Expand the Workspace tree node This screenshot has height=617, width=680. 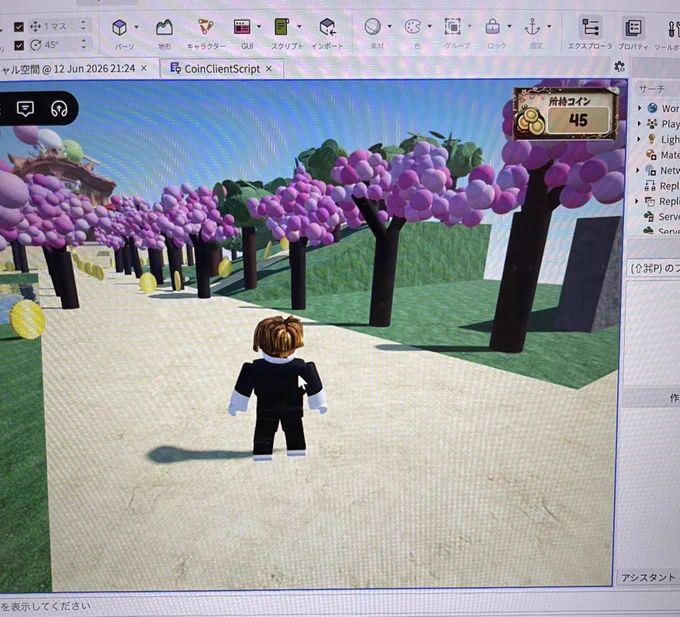click(639, 108)
